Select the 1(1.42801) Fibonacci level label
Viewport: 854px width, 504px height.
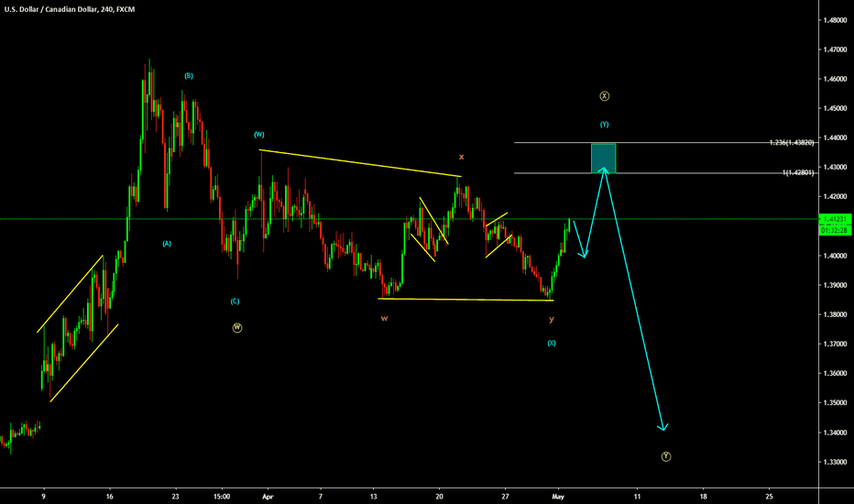(x=798, y=172)
